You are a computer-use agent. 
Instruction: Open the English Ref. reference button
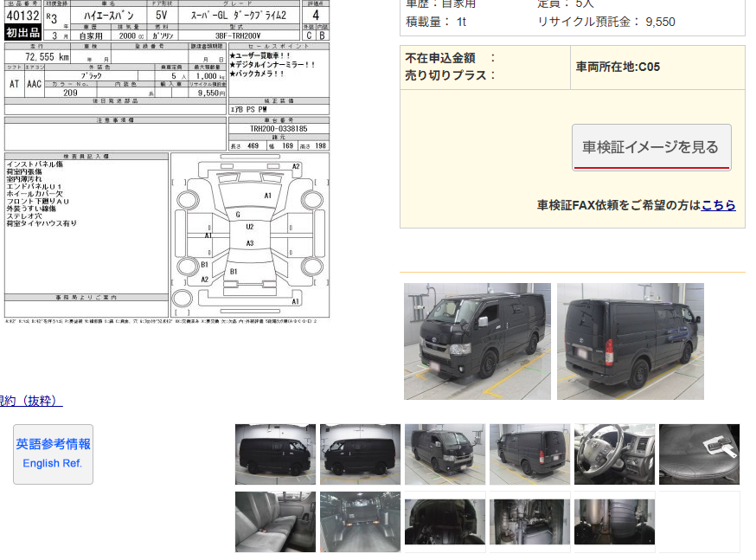(x=53, y=454)
